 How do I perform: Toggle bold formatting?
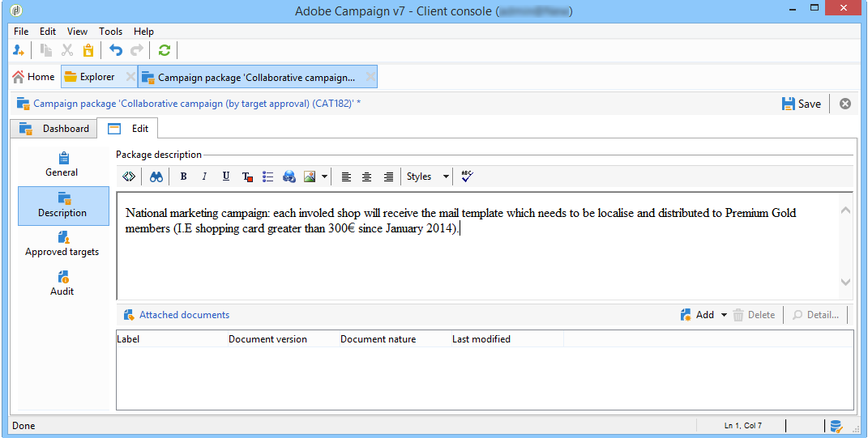click(x=183, y=176)
